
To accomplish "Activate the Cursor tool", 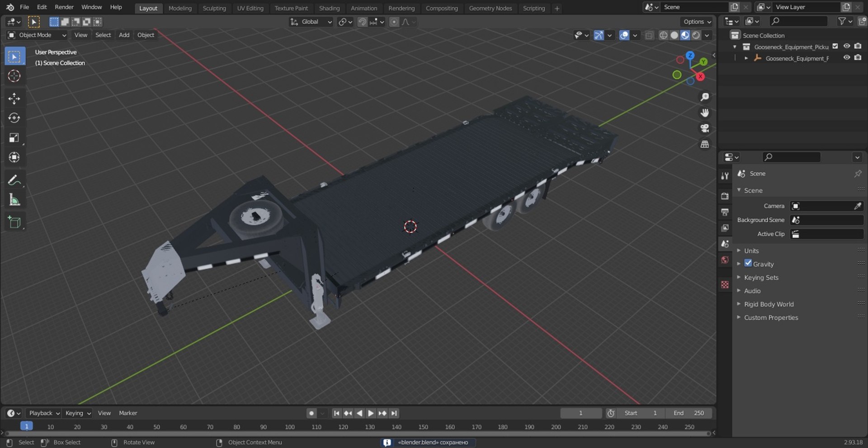I will [14, 76].
